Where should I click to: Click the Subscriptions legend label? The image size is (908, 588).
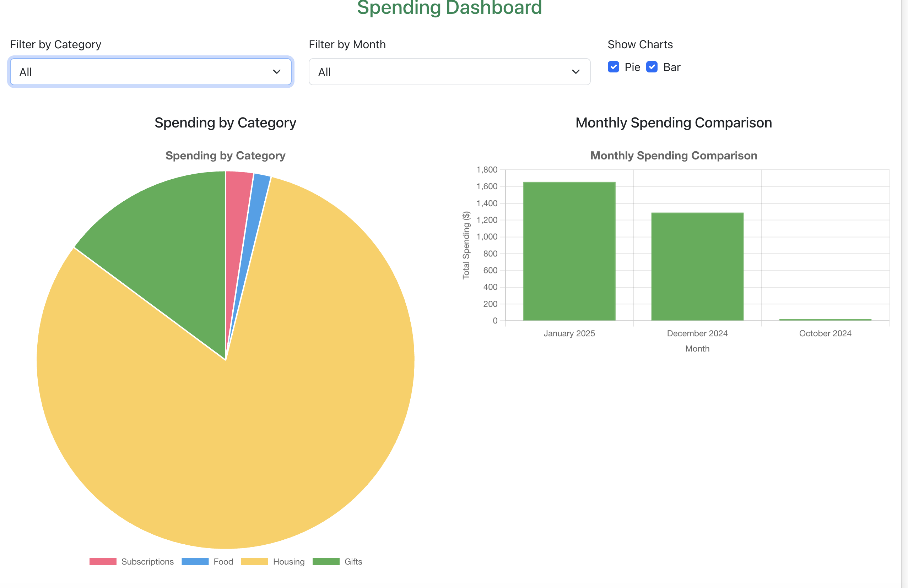147,562
